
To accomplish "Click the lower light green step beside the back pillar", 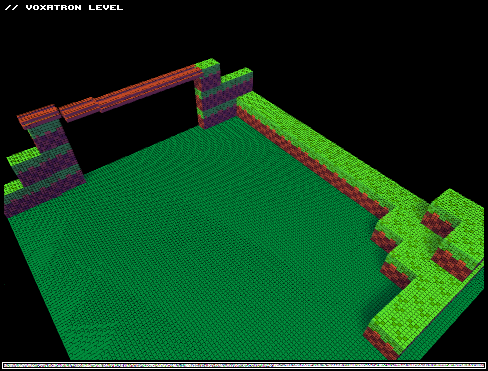I will point(236,75).
